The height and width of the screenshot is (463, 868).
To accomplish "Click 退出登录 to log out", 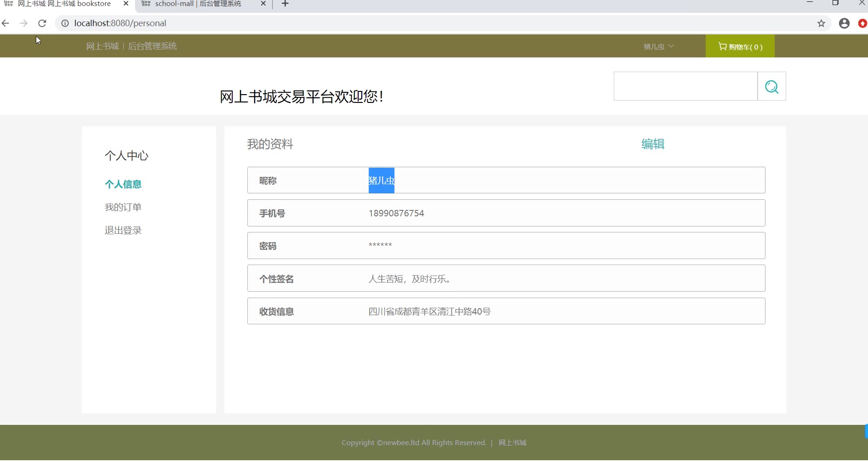I will pyautogui.click(x=123, y=230).
